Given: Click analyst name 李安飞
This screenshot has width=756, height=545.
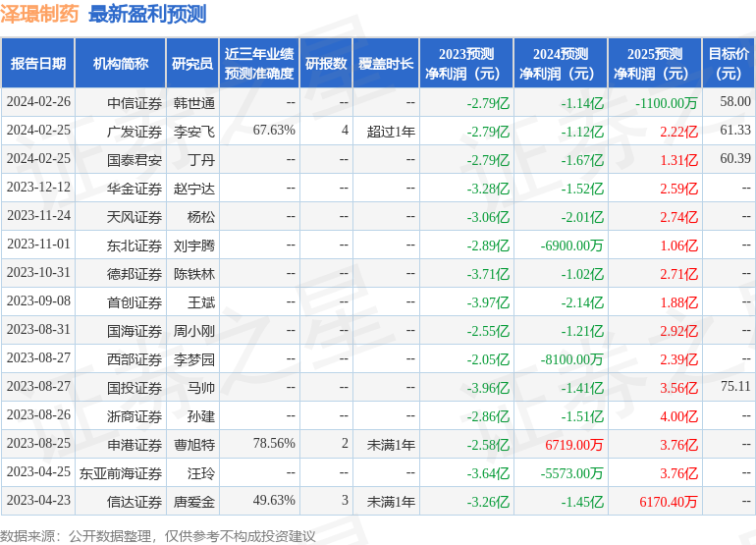Looking at the screenshot, I should [x=194, y=132].
